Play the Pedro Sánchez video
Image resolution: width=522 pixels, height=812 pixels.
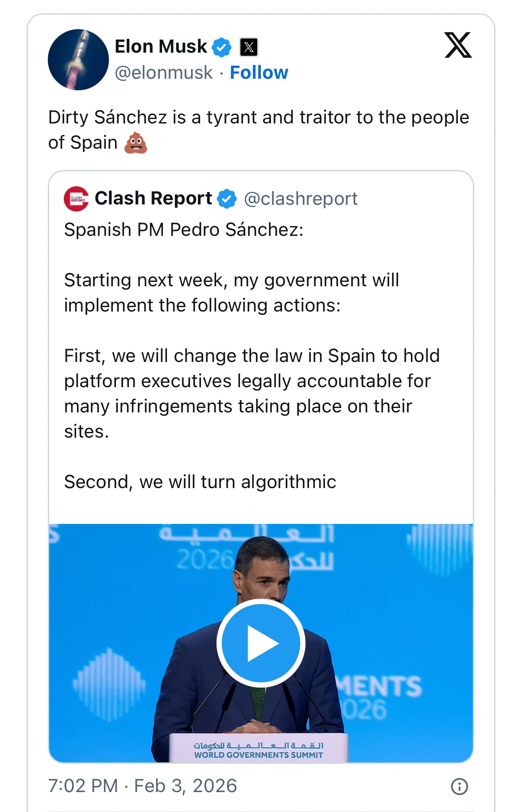(261, 643)
